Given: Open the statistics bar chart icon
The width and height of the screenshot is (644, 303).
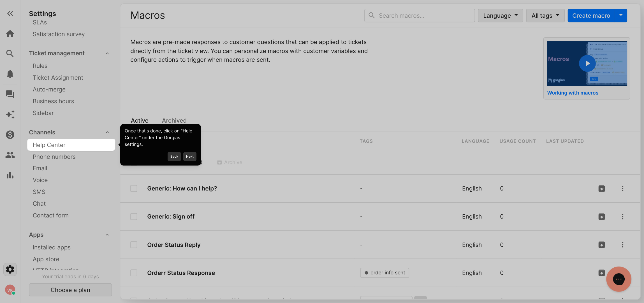Looking at the screenshot, I should coord(10,175).
